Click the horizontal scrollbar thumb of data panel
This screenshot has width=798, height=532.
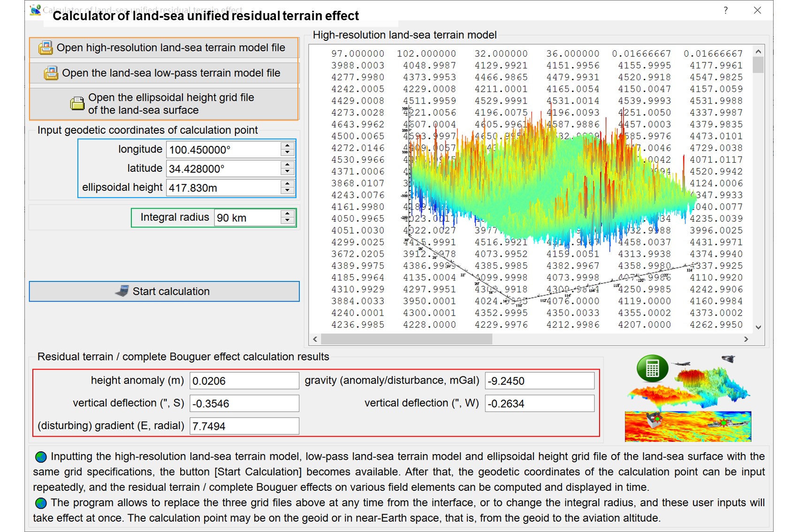coord(406,339)
